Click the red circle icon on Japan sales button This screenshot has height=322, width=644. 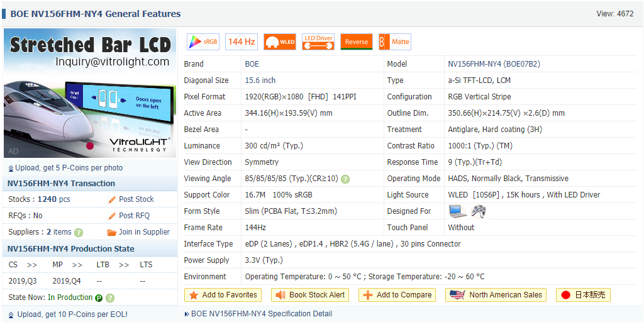click(565, 295)
